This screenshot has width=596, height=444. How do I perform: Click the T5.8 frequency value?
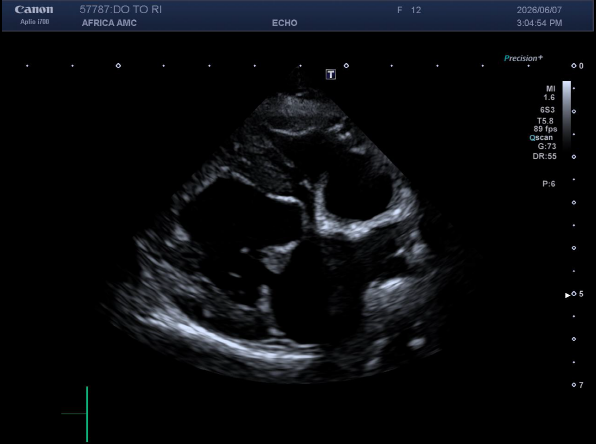545,121
